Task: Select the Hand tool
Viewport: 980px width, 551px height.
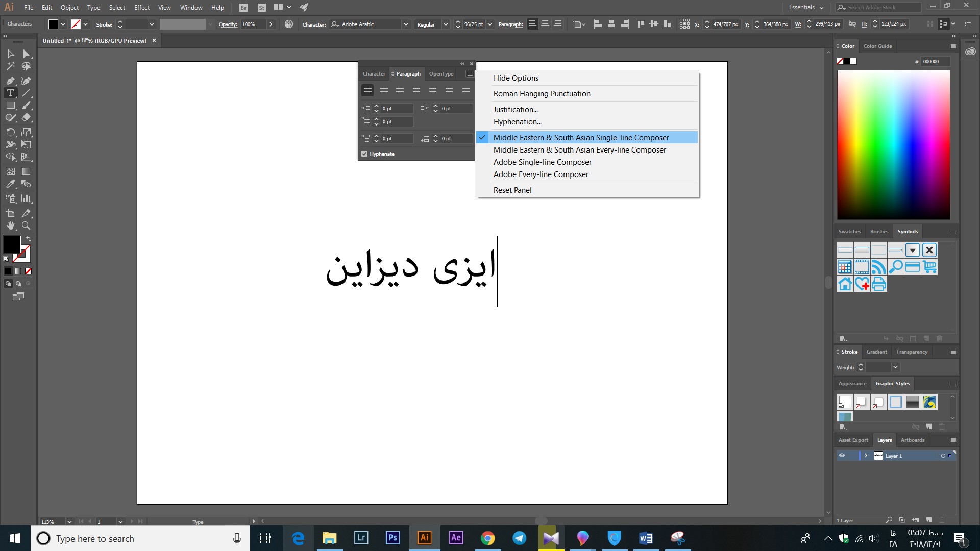Action: pos(10,226)
